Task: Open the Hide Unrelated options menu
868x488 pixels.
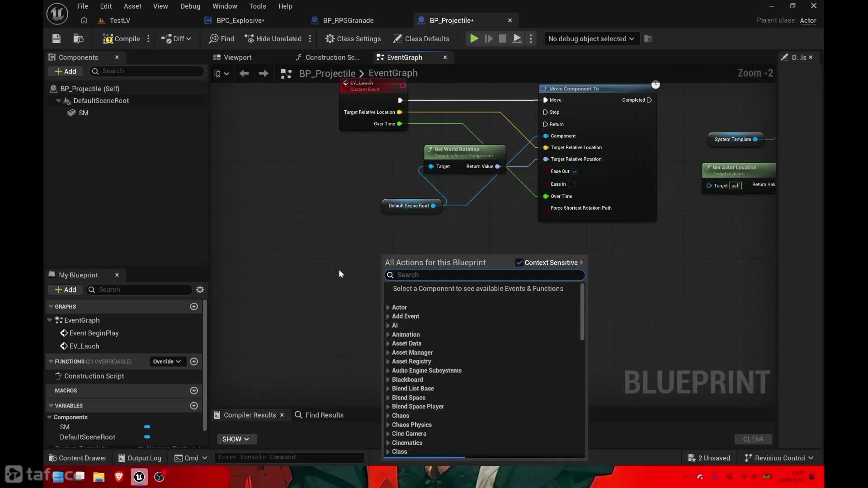Action: tap(310, 39)
